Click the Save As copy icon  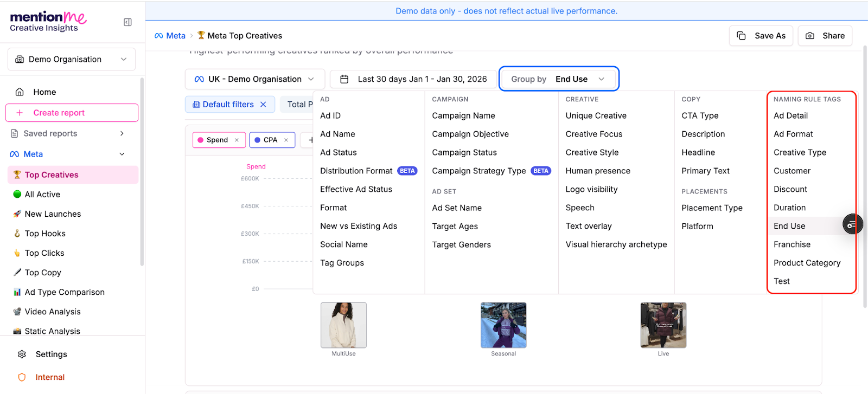[742, 36]
